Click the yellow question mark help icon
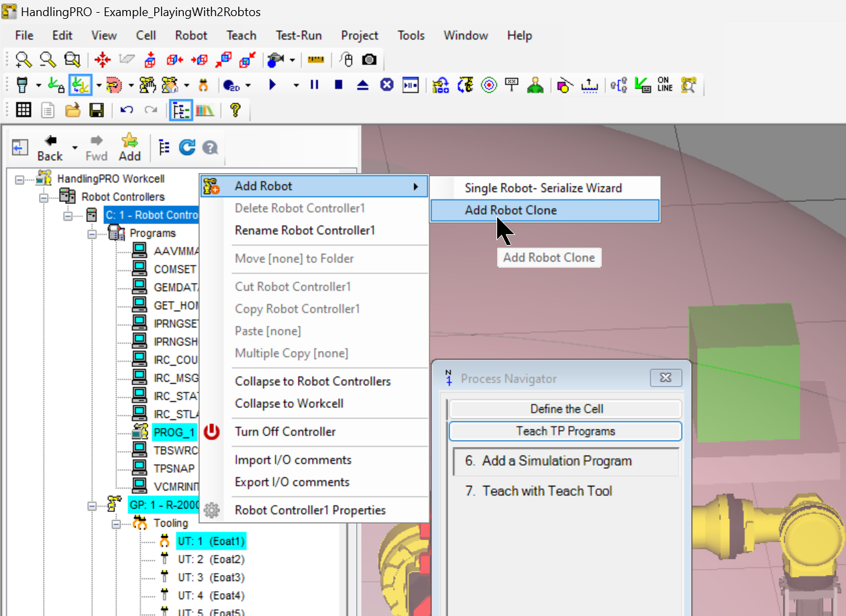Viewport: 846px width, 616px height. pyautogui.click(x=235, y=110)
